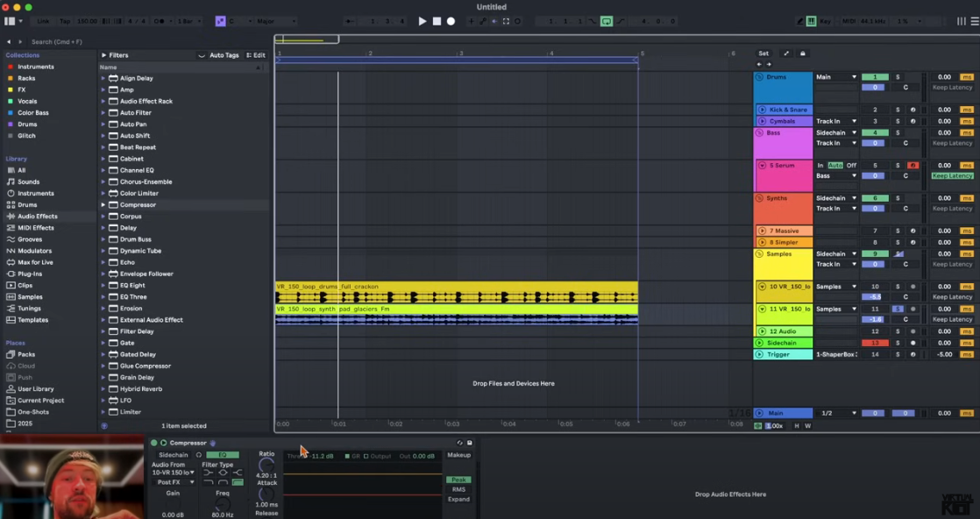Screen dimensions: 980x519
Task: Click the Hot-Swap icon on the Compressor device
Action: (x=458, y=443)
